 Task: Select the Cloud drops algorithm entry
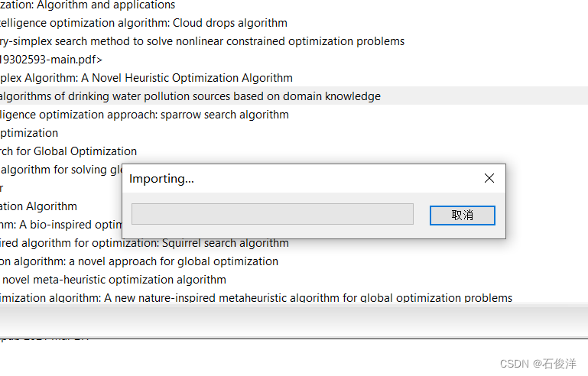pos(144,23)
